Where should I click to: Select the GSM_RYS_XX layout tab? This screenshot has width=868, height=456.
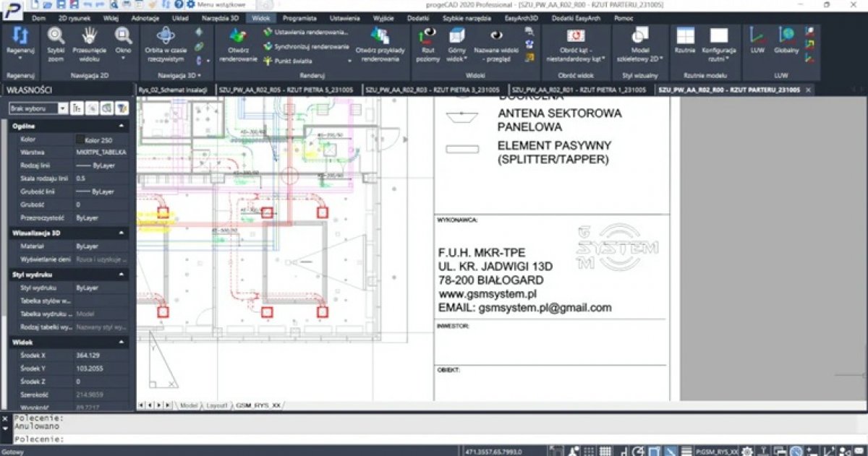[258, 405]
